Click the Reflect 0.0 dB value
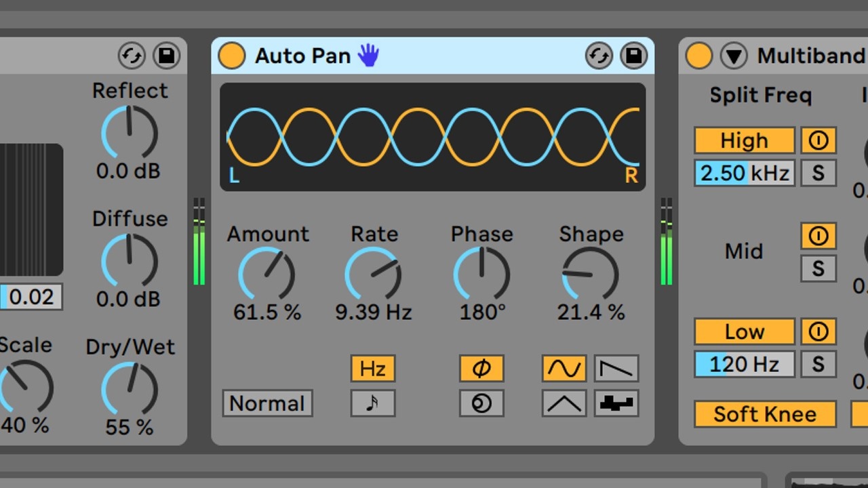868x488 pixels. (129, 171)
